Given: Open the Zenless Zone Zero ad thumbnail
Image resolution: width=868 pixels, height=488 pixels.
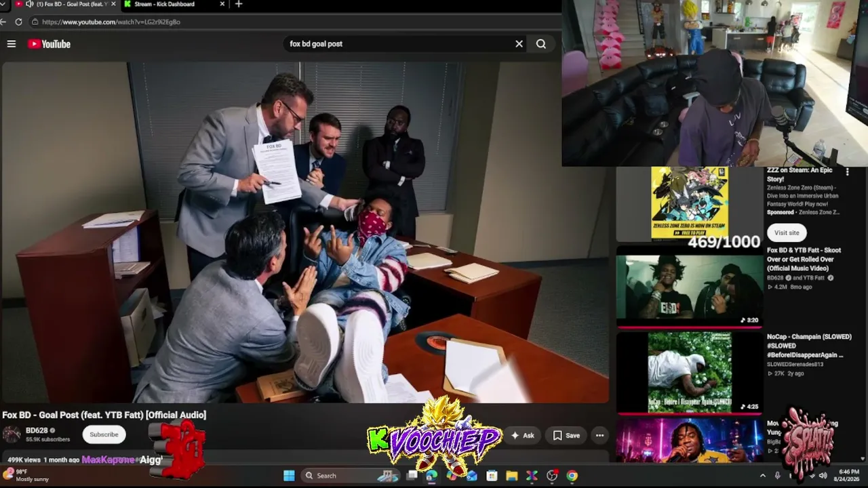Looking at the screenshot, I should [690, 203].
